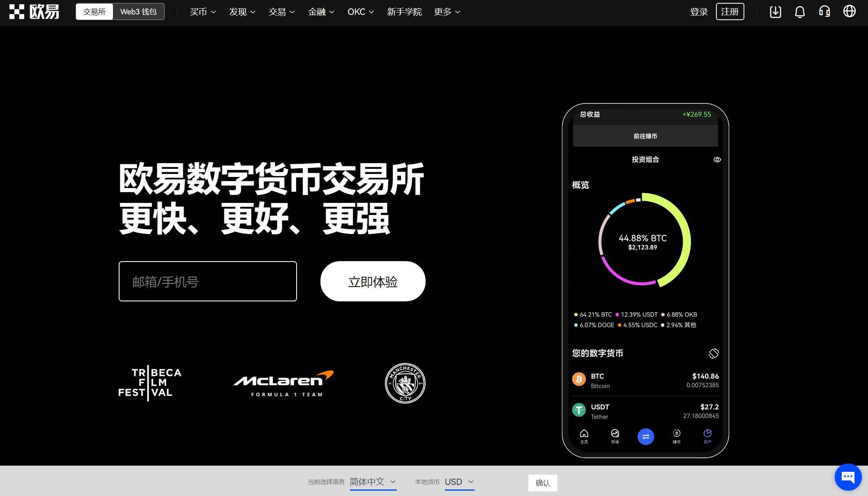The width and height of the screenshot is (868, 496).
Task: Click the 邮箱/手机号 input field
Action: coord(207,281)
